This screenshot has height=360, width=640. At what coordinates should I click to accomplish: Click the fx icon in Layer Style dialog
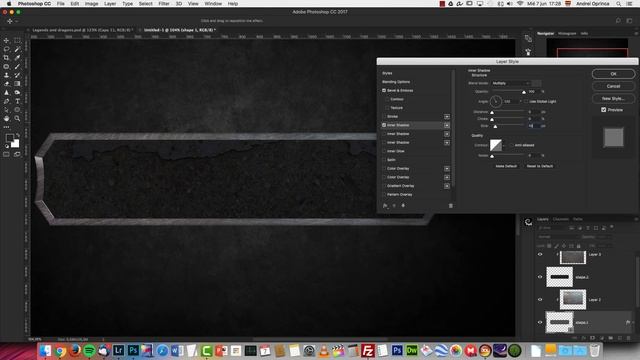(x=385, y=206)
